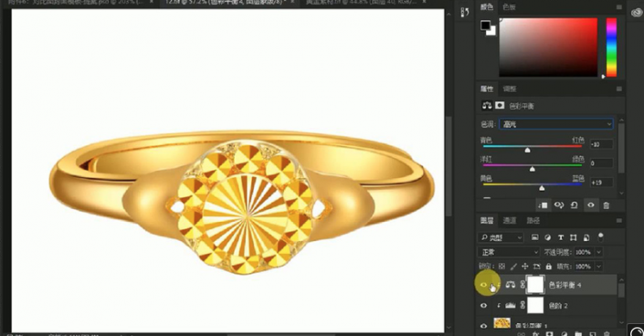Click the color balance scales icon in Properties

487,106
